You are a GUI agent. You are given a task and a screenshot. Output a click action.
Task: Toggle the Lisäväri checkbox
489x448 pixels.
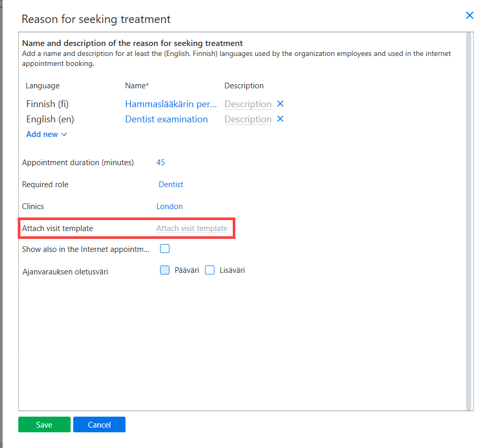[x=210, y=270]
